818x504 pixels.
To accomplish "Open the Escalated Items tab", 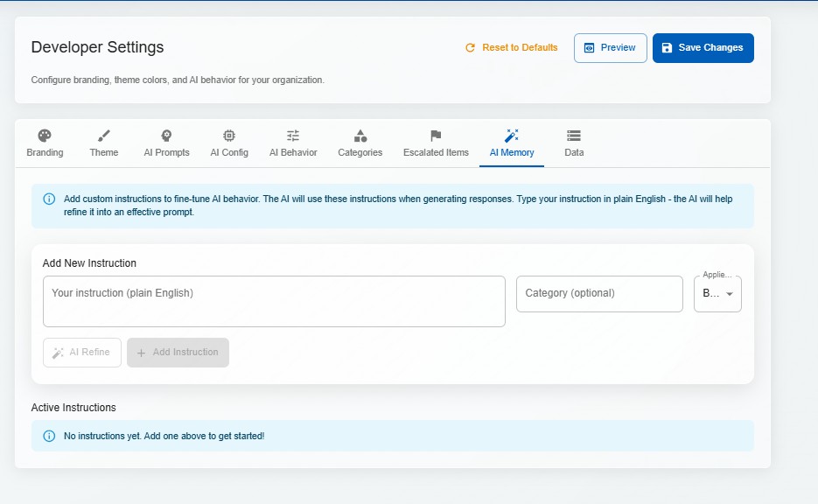I will click(x=436, y=152).
